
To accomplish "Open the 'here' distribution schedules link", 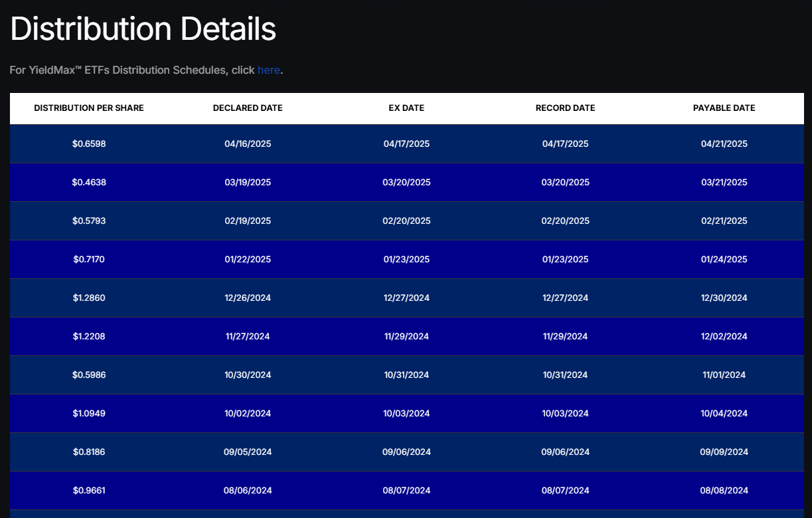I will click(x=269, y=70).
